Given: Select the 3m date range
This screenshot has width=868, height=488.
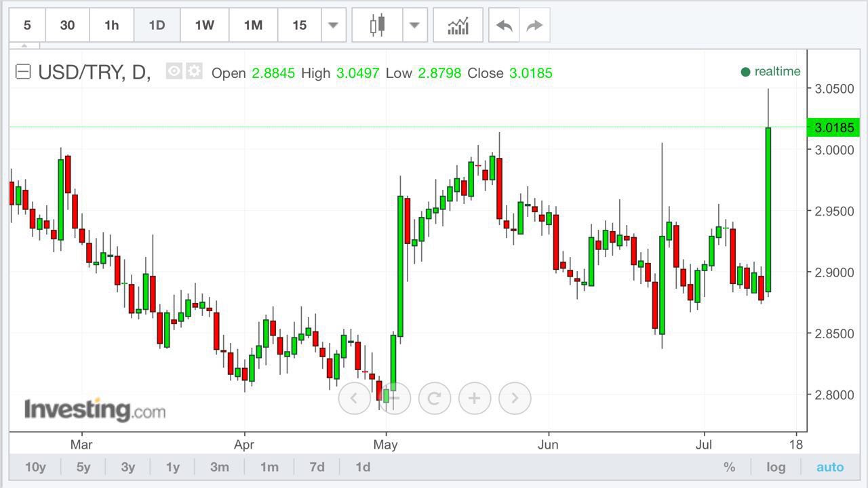Looking at the screenshot, I should 220,467.
